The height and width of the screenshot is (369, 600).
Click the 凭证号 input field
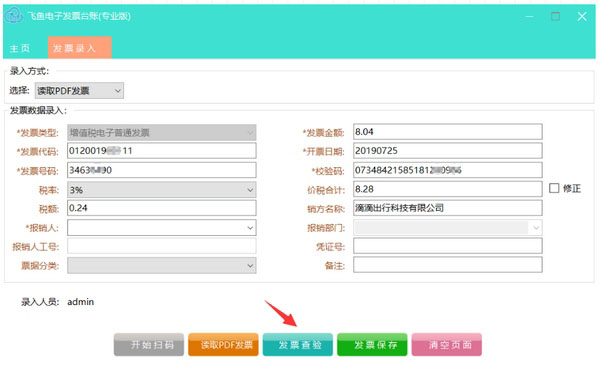pyautogui.click(x=448, y=246)
